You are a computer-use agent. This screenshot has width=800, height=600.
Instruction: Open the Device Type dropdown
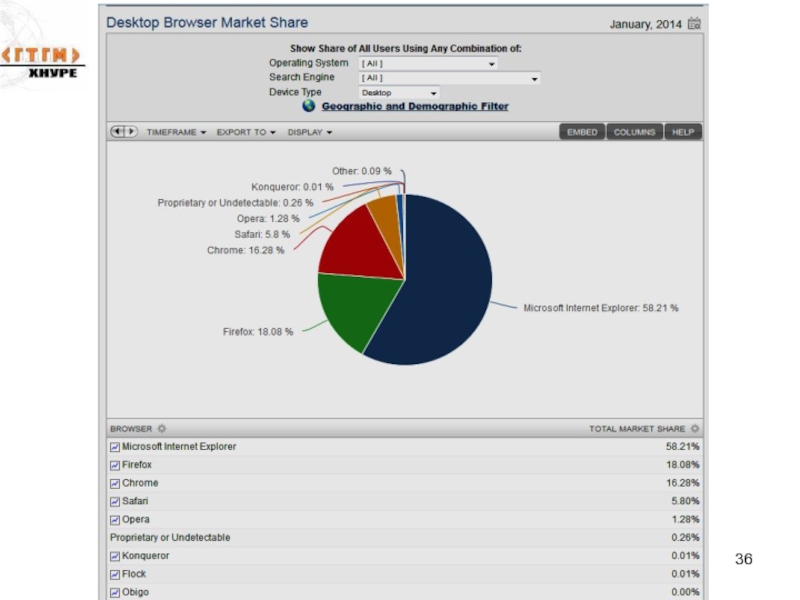[x=399, y=92]
